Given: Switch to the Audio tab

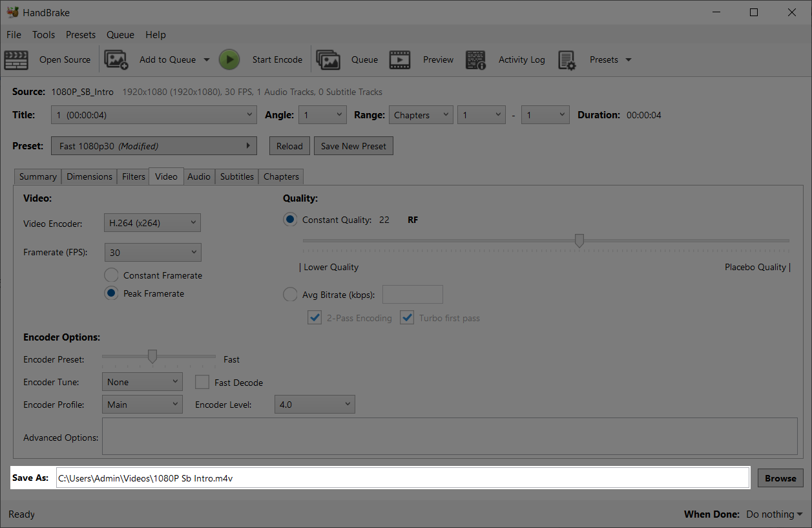Looking at the screenshot, I should pos(199,176).
